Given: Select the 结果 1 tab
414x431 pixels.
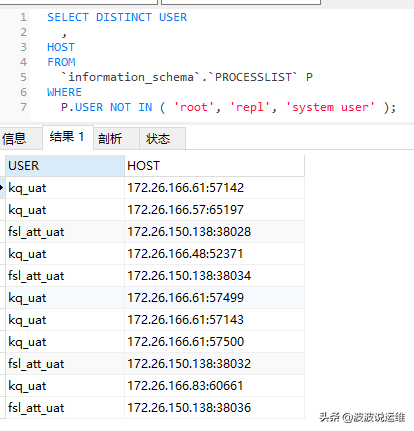Looking at the screenshot, I should point(68,137).
